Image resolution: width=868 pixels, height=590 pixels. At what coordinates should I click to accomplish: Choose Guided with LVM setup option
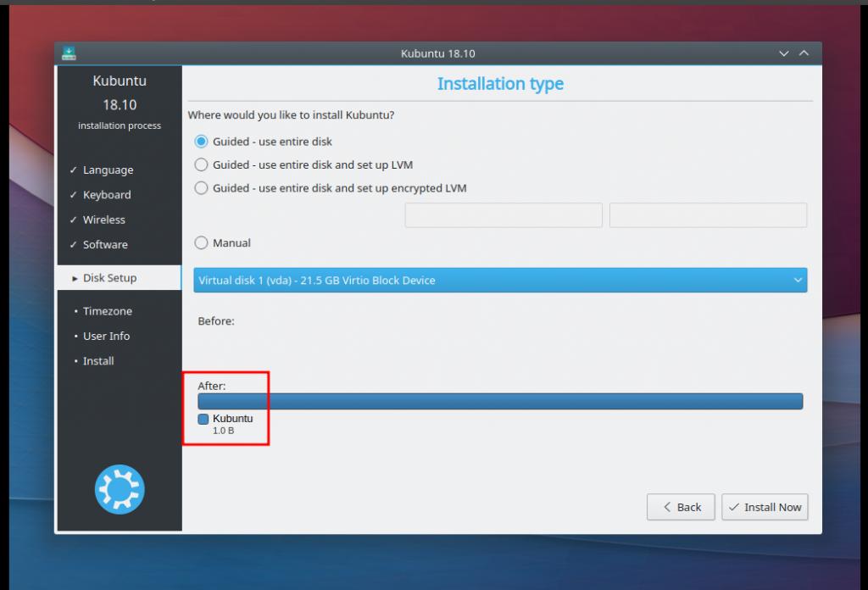click(x=202, y=164)
